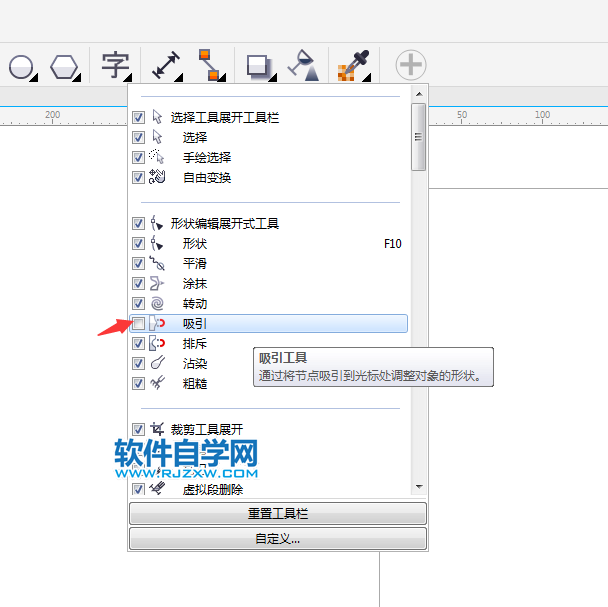The width and height of the screenshot is (608, 607).
Task: Click the 重置工具栏 button
Action: point(277,513)
